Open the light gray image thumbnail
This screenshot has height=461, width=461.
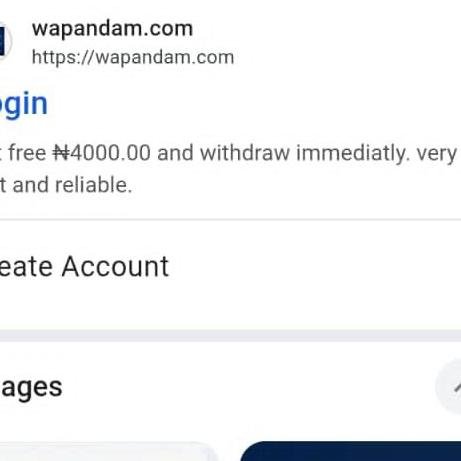tap(108, 453)
